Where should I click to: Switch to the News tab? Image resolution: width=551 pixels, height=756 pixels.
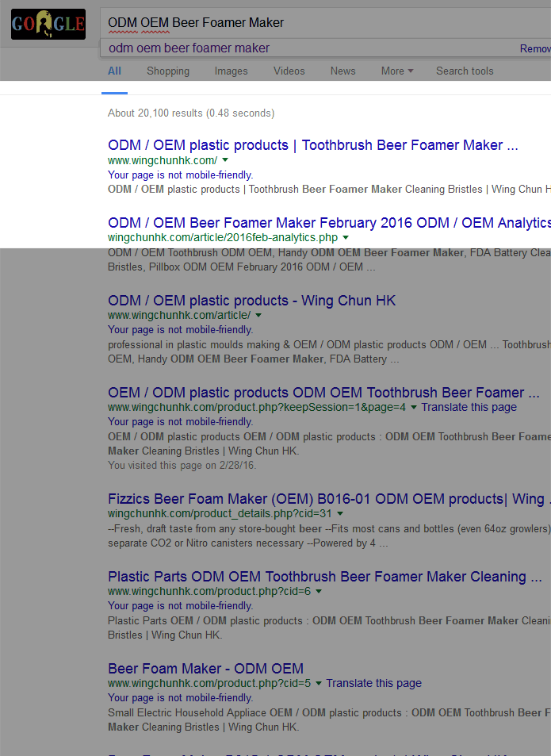(343, 71)
